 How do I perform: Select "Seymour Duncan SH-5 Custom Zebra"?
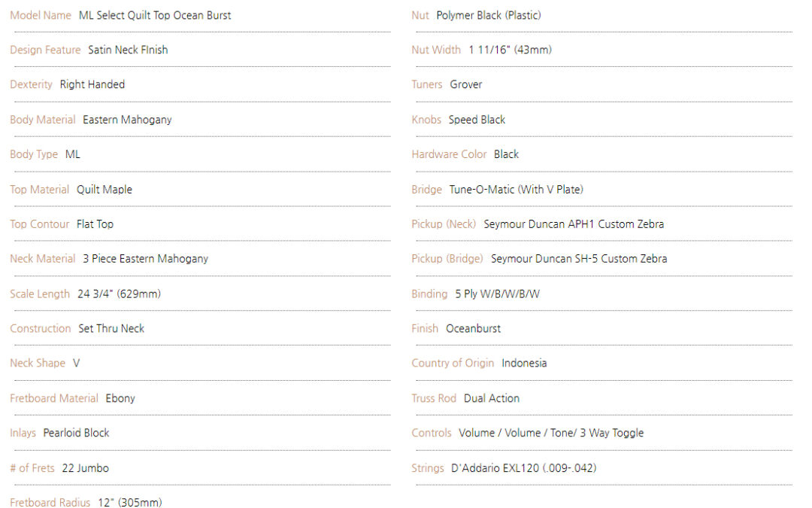(x=579, y=259)
